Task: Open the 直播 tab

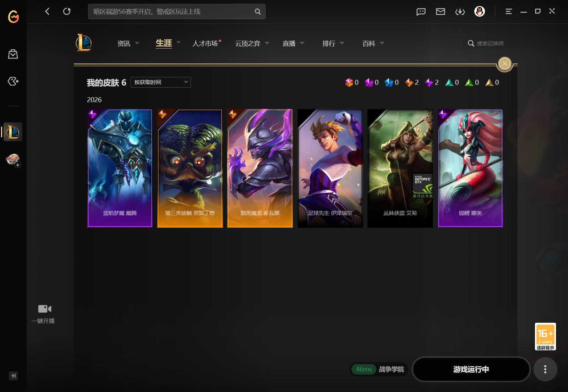Action: tap(289, 43)
